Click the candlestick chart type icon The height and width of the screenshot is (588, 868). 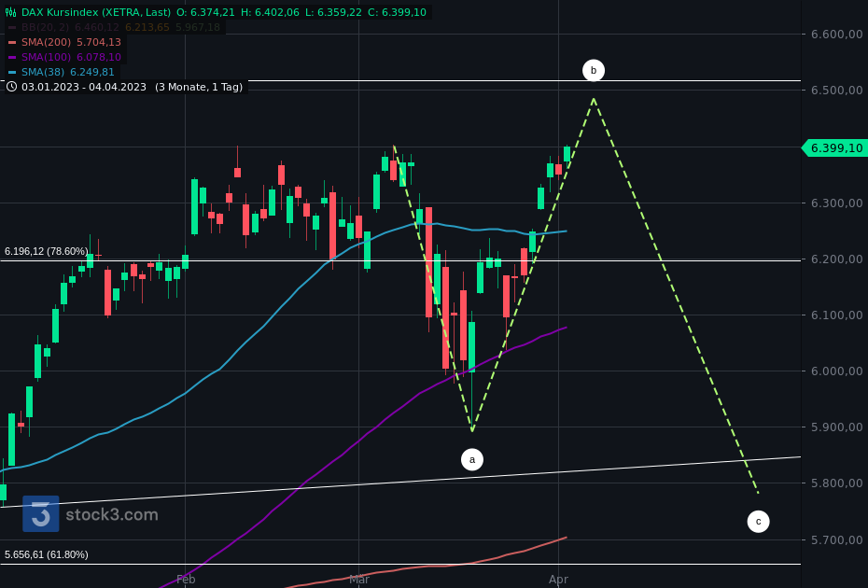[x=10, y=12]
